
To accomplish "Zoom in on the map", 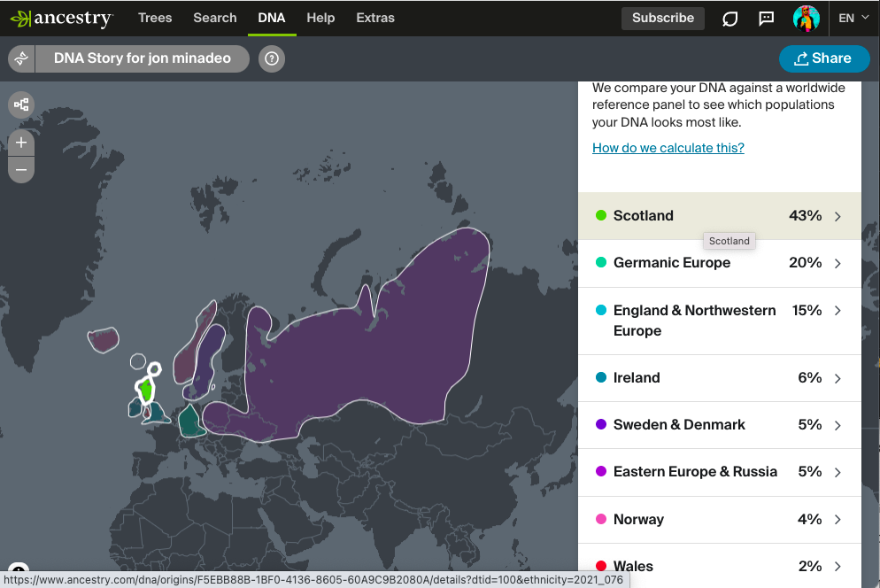I will click(x=21, y=143).
